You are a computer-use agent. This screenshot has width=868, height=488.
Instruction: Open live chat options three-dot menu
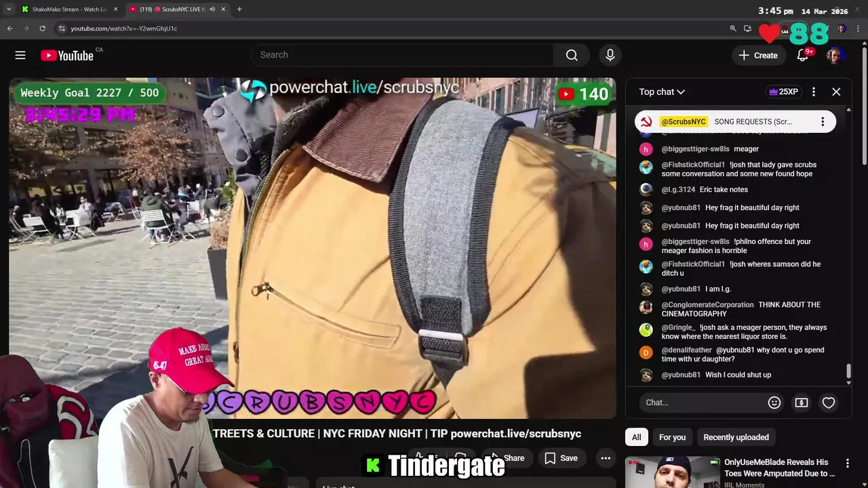click(814, 91)
